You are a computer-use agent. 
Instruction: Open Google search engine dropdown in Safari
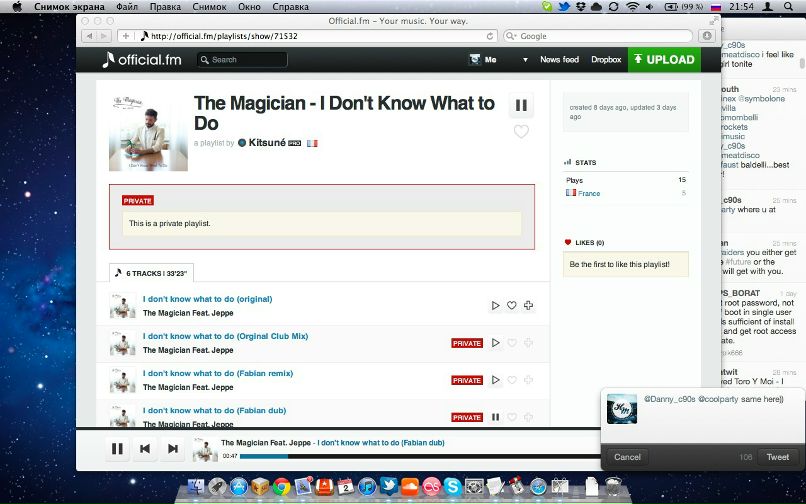pyautogui.click(x=511, y=36)
